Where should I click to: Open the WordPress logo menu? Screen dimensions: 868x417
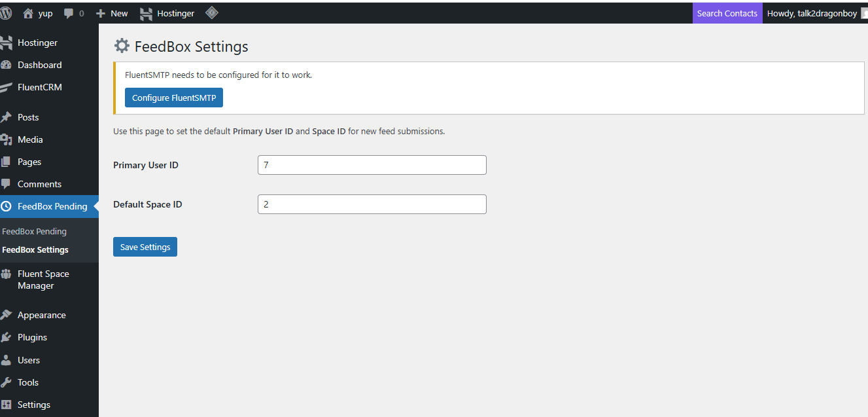point(5,13)
